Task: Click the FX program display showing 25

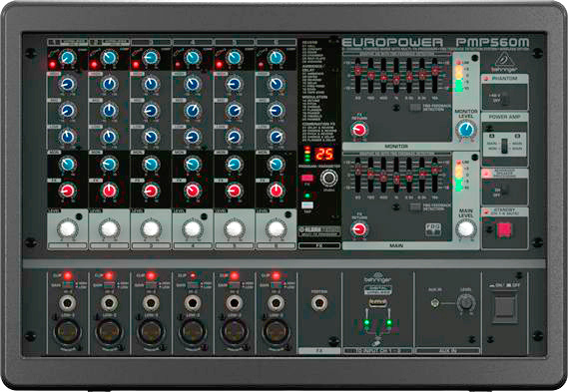Action: click(x=323, y=155)
